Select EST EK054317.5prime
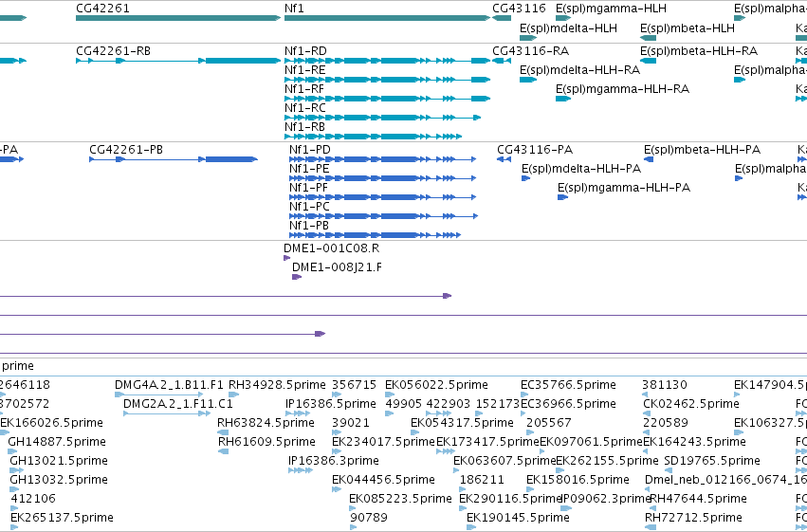The width and height of the screenshot is (807, 532). (x=415, y=432)
